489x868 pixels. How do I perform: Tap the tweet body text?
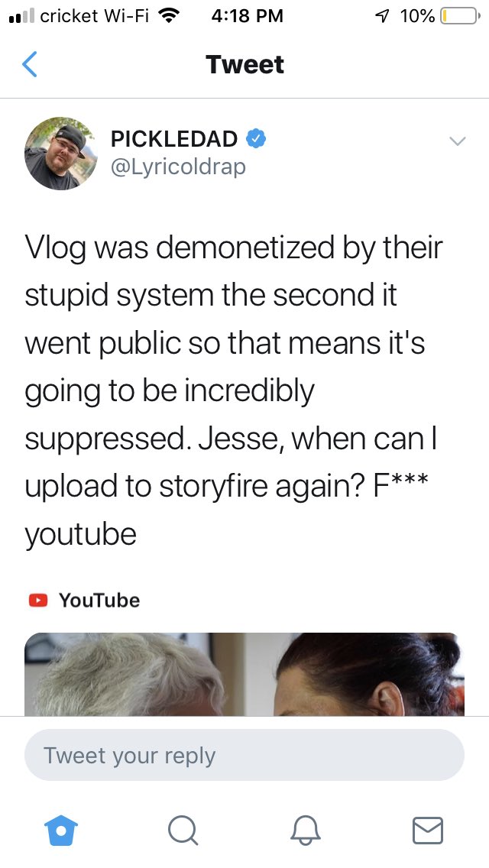click(233, 390)
